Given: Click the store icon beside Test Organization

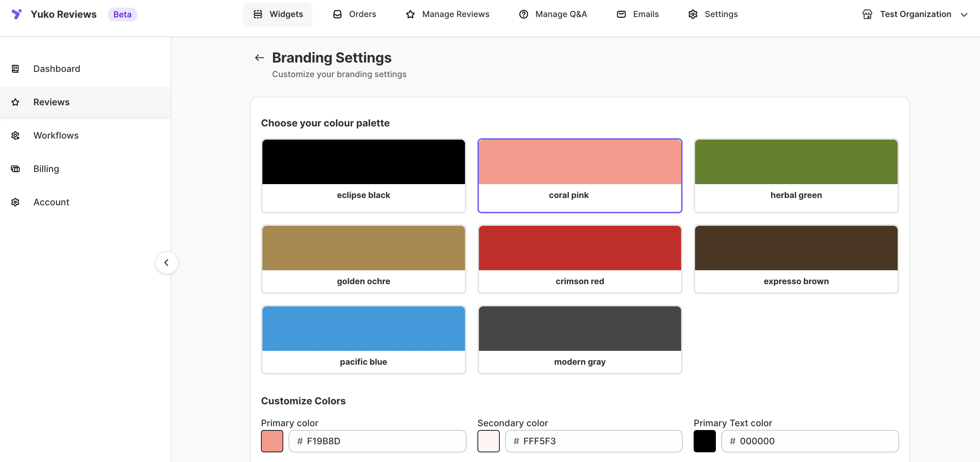Looking at the screenshot, I should coord(867,14).
